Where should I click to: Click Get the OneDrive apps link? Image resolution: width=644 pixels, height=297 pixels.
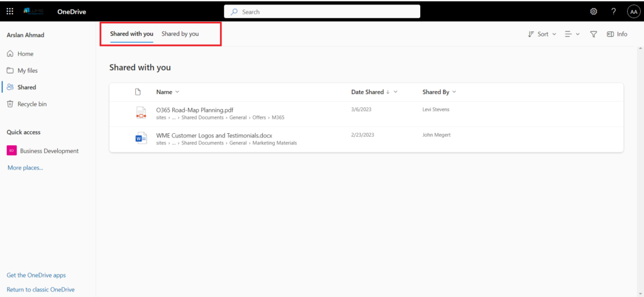[36, 275]
